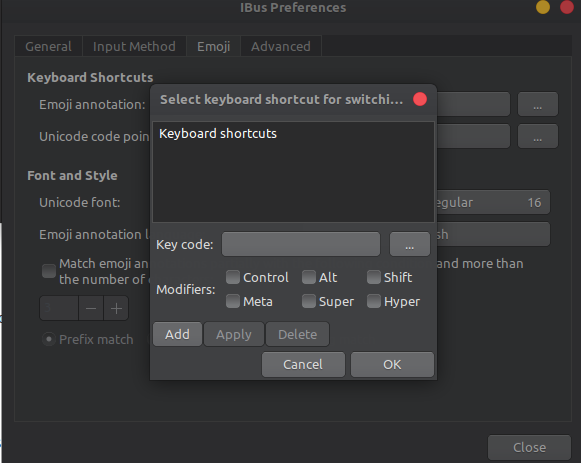Increase match character count with plus
Image resolution: width=581 pixels, height=463 pixels.
tap(116, 308)
